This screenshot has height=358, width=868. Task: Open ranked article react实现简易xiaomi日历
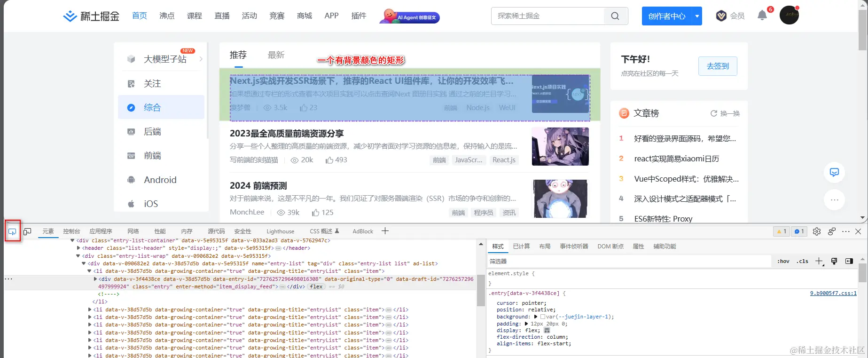pos(677,159)
